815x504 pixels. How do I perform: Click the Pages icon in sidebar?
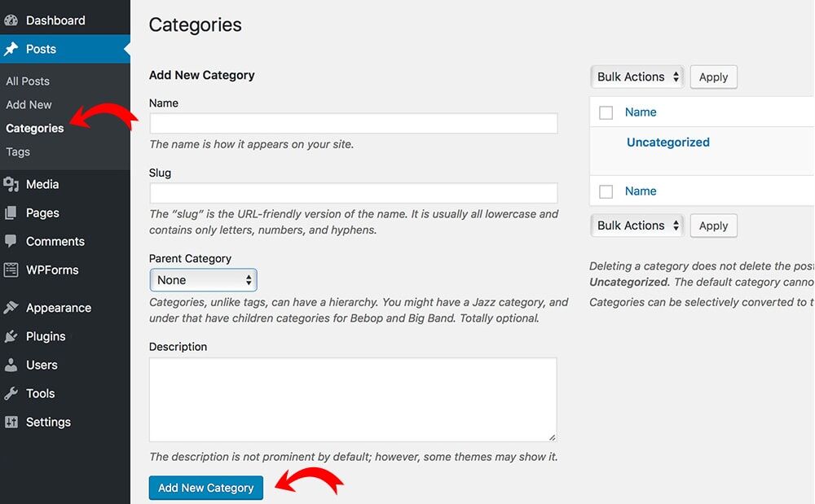(x=11, y=213)
